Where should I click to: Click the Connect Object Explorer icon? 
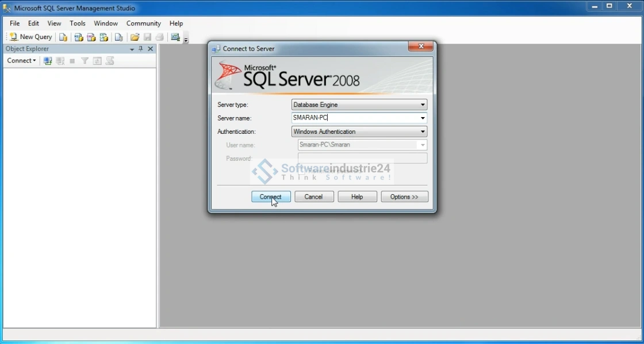click(48, 61)
